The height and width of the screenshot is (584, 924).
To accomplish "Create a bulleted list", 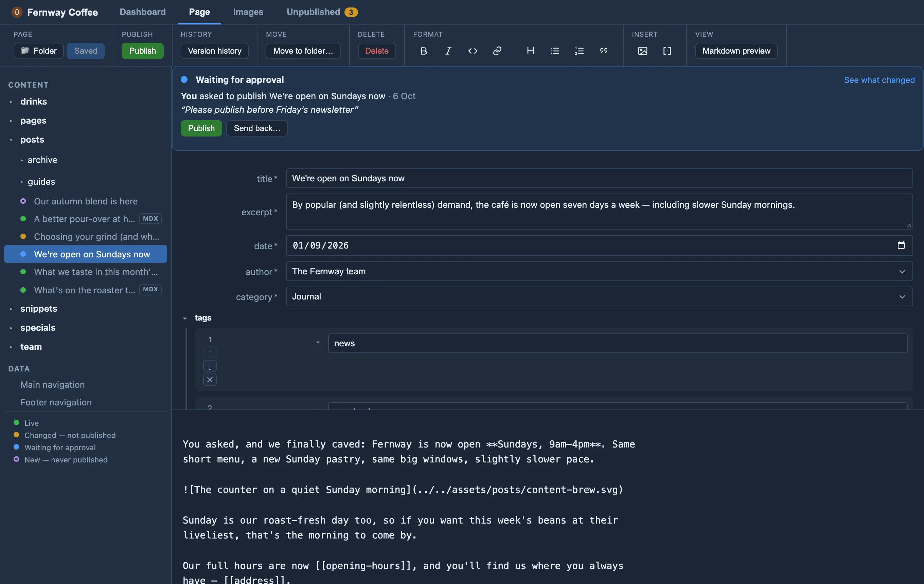I will pos(555,51).
